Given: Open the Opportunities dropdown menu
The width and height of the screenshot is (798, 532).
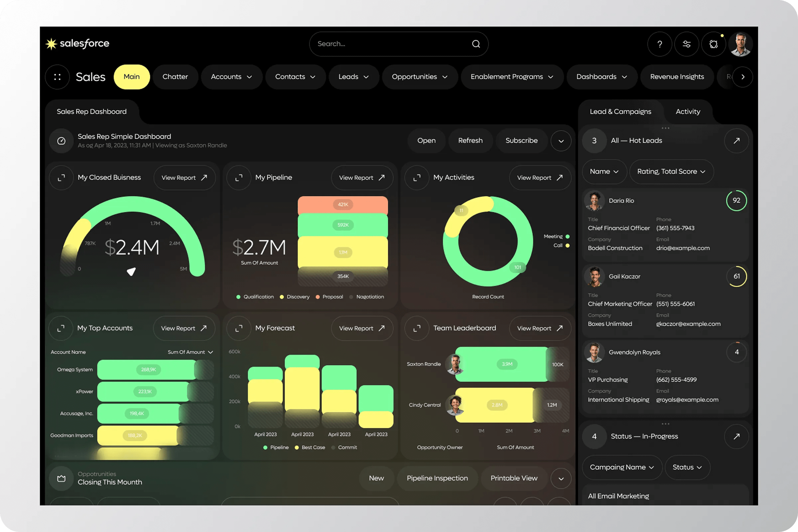Looking at the screenshot, I should (x=420, y=77).
